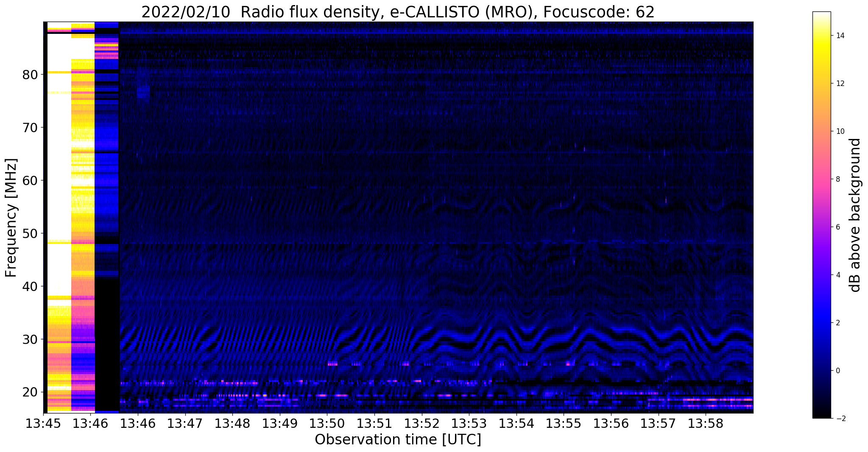Click the colorbar tick label 12
Screen dimensions: 868x452
click(x=839, y=83)
